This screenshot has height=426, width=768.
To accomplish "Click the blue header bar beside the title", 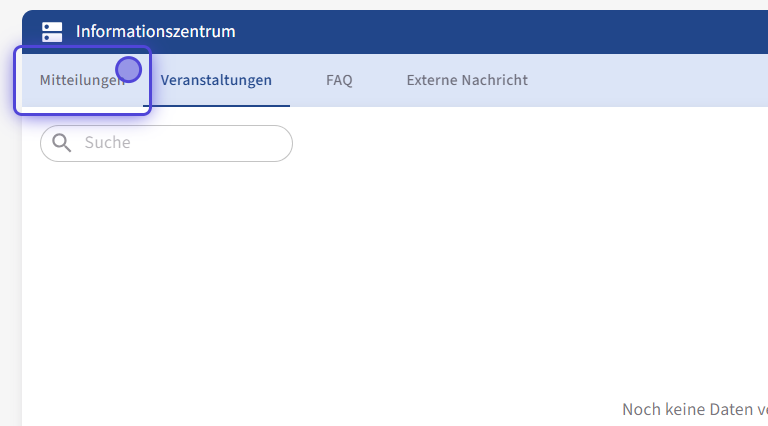I will [500, 32].
